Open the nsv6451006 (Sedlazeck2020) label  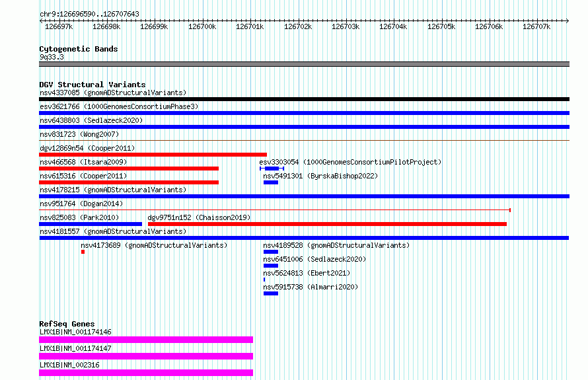pyautogui.click(x=314, y=259)
